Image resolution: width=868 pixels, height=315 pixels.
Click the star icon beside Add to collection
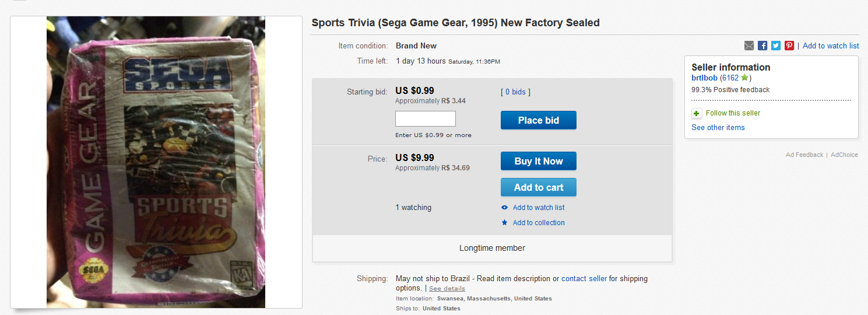click(x=505, y=223)
